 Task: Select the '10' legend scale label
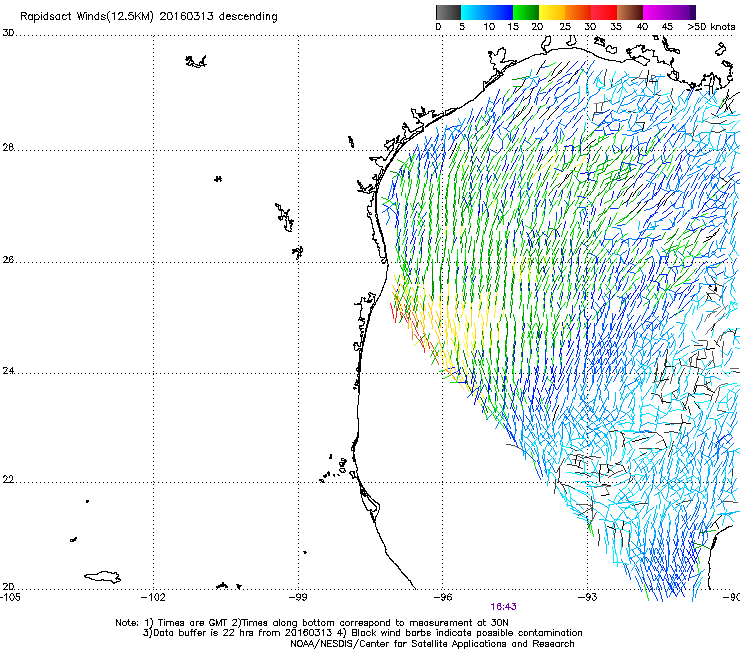(x=489, y=27)
